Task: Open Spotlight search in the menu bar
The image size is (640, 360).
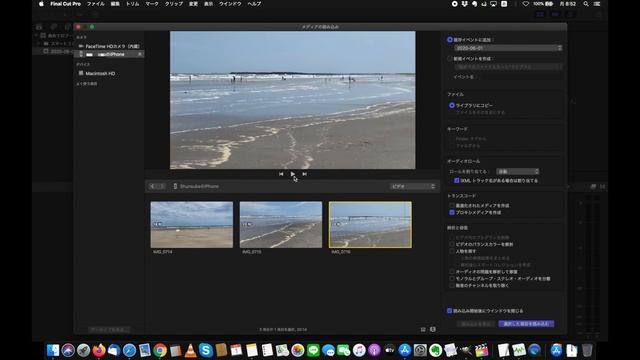Action: [586, 4]
